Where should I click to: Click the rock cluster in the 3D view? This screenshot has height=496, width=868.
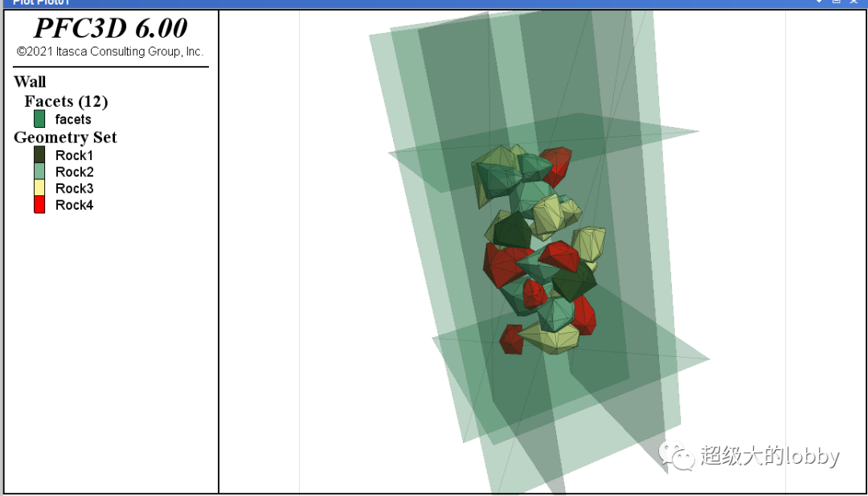point(540,249)
